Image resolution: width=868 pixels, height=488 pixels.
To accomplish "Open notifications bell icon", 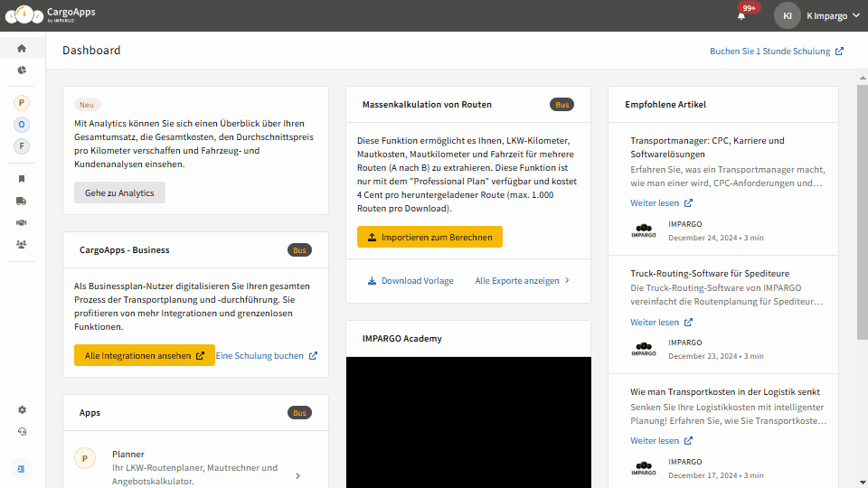I will tap(741, 16).
